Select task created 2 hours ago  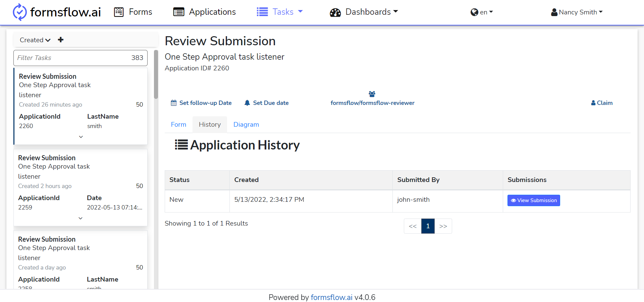coord(80,188)
